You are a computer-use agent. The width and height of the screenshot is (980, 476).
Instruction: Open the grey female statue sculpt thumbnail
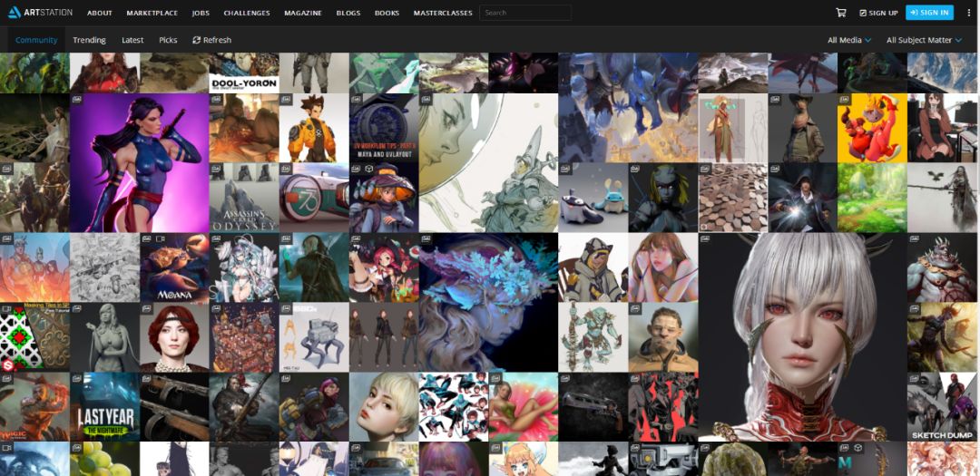pos(104,337)
